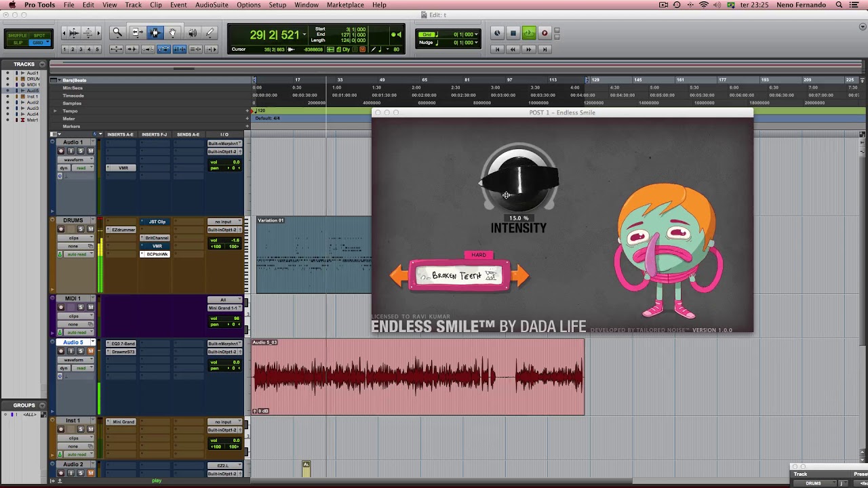Open MIDI 1 input selector showing All
Screen dimensions: 868x488
(x=224, y=300)
